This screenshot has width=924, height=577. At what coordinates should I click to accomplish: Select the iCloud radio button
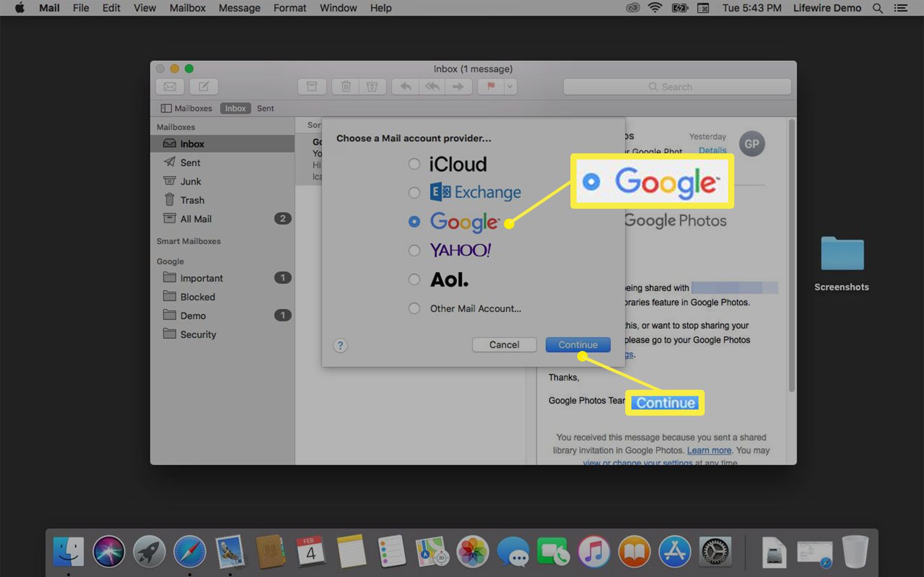tap(414, 164)
